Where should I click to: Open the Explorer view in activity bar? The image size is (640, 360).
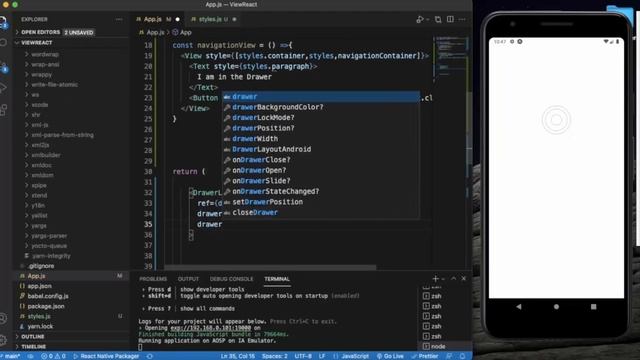click(x=3, y=21)
